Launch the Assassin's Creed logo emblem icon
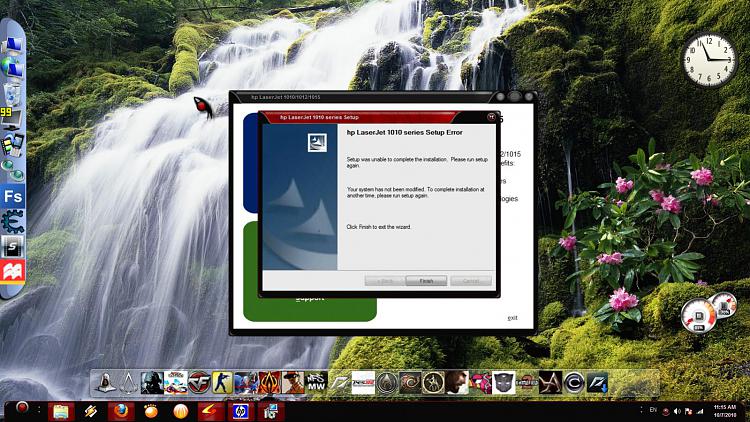The width and height of the screenshot is (750, 422). click(129, 383)
